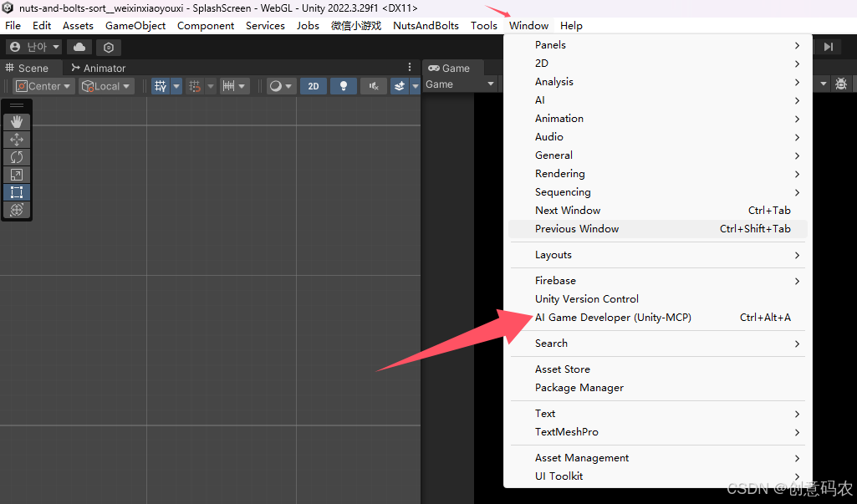Expand the Audio submenu
This screenshot has height=504, width=857.
click(657, 137)
